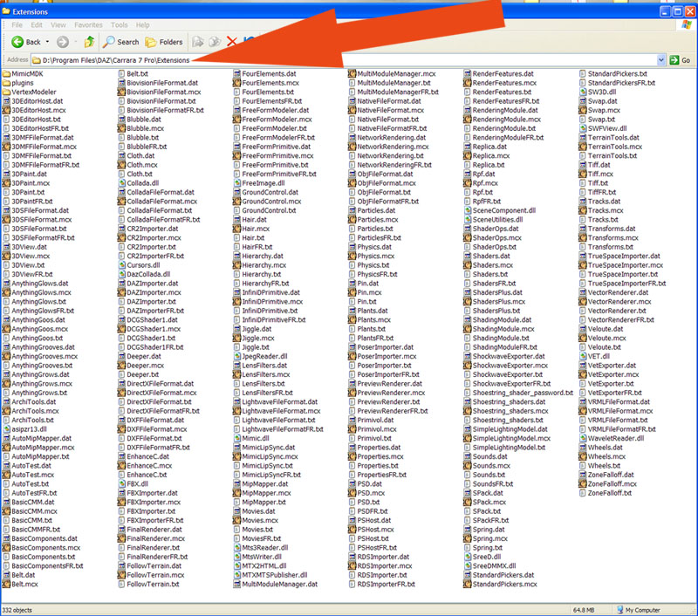Select FreeImage.dll file
This screenshot has height=616, width=698.
[x=259, y=183]
